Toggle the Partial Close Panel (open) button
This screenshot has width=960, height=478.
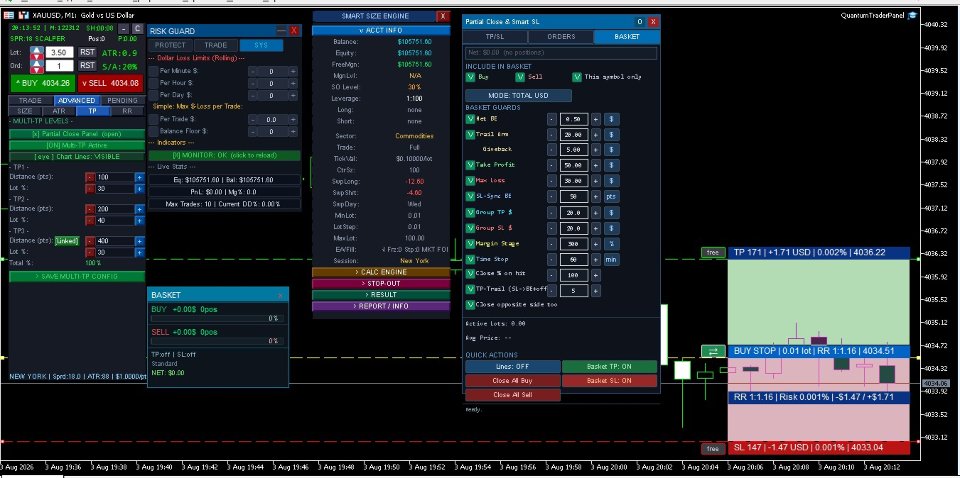(x=77, y=133)
